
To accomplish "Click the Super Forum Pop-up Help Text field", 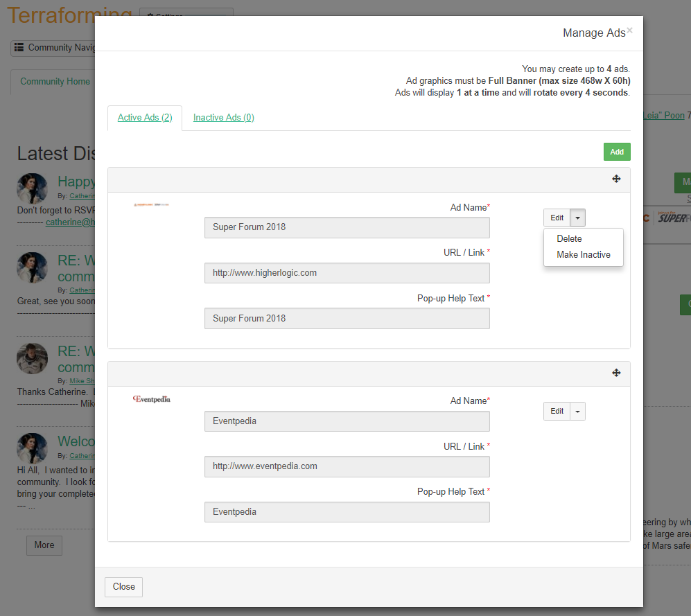I will pyautogui.click(x=347, y=319).
